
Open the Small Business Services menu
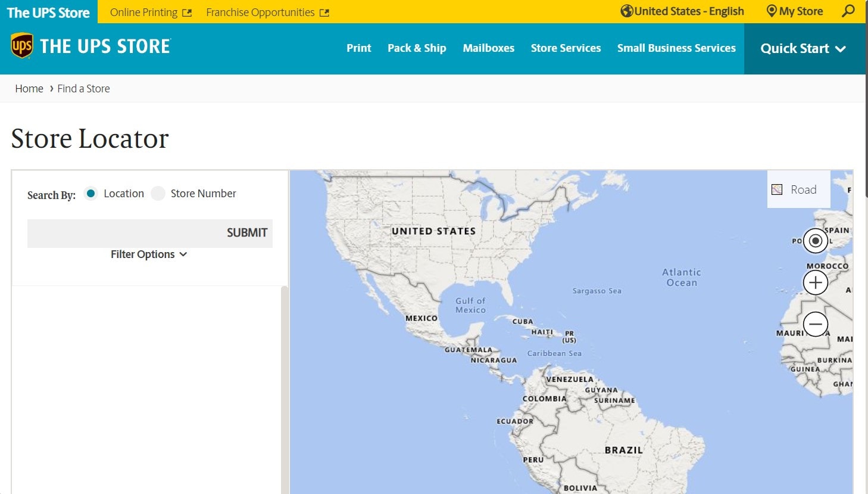pos(676,48)
